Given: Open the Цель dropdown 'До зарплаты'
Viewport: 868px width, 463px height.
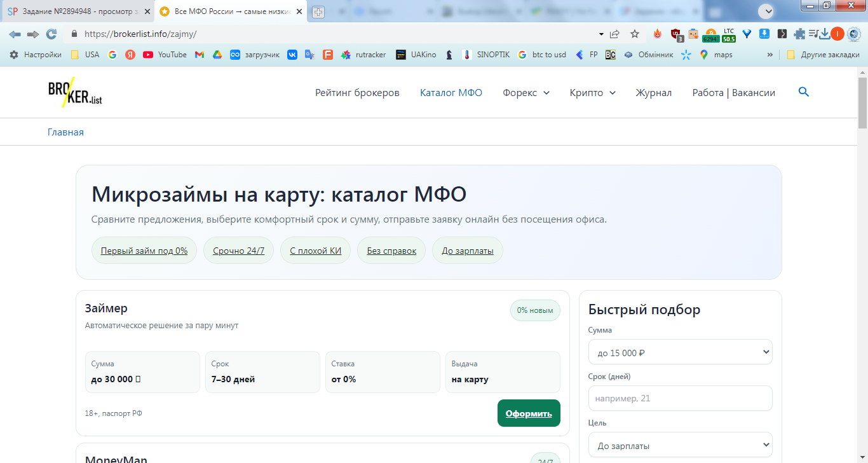Looking at the screenshot, I should coord(681,445).
